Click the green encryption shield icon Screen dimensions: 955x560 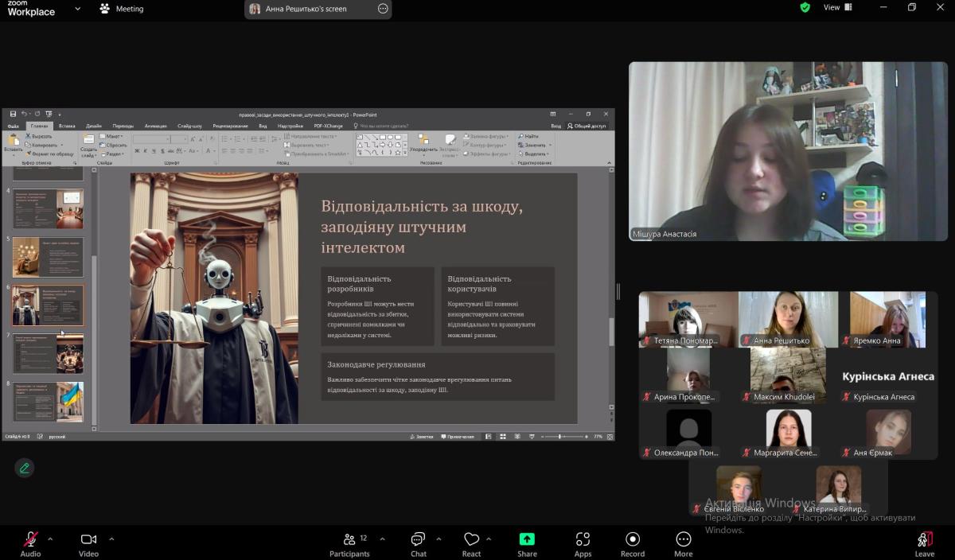point(805,7)
